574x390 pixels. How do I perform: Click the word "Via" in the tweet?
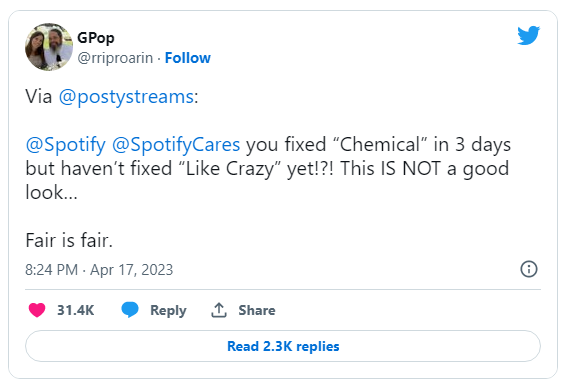click(x=39, y=97)
